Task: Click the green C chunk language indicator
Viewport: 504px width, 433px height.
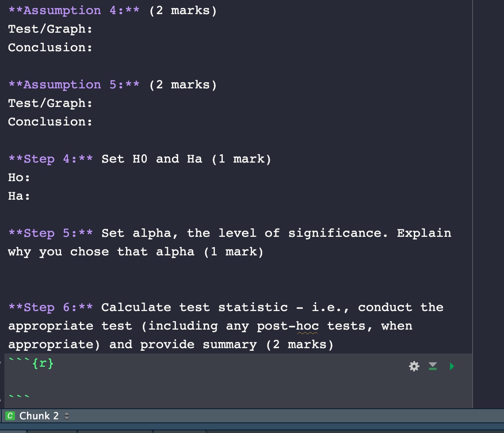Action: tap(11, 416)
